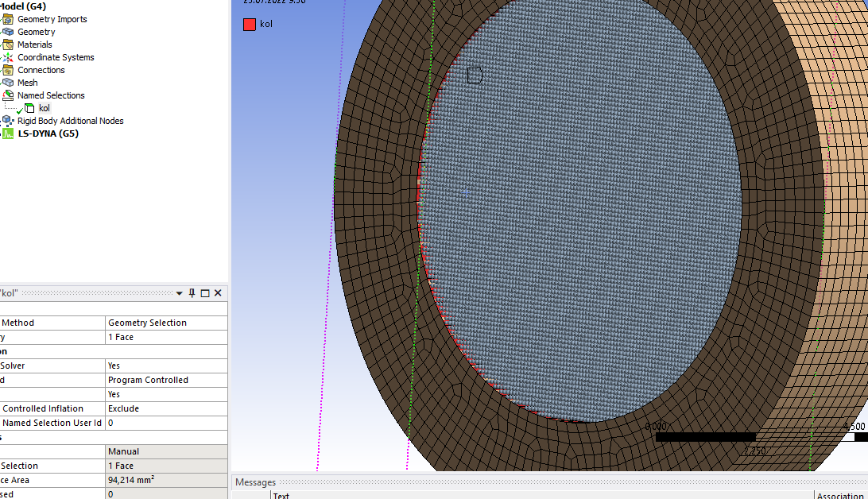The image size is (868, 499).
Task: Open the Connections folder icon
Action: (8, 70)
